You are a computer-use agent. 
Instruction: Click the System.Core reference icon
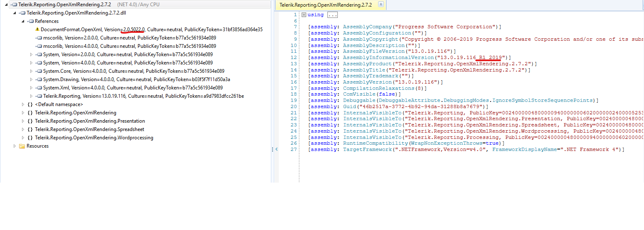(39, 71)
